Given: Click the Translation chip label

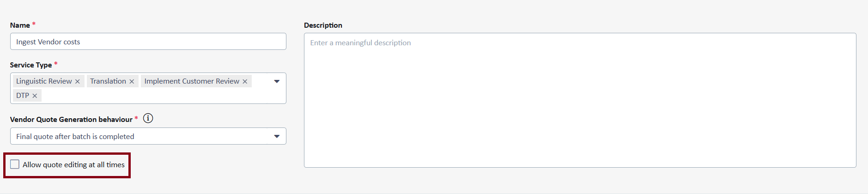Looking at the screenshot, I should click(x=108, y=81).
